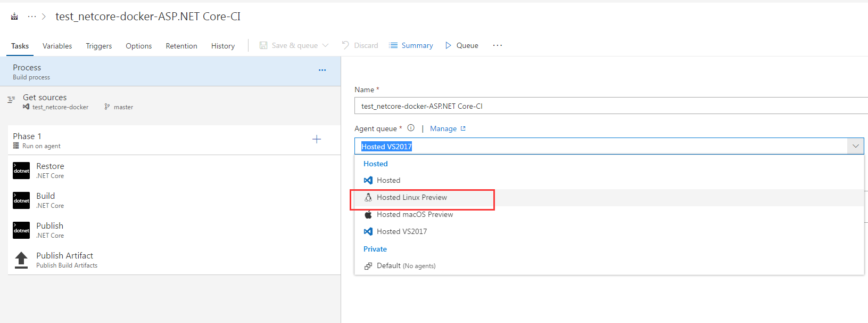Select the Publish Artifact task
Viewport: 868px width, 323px height.
174,260
